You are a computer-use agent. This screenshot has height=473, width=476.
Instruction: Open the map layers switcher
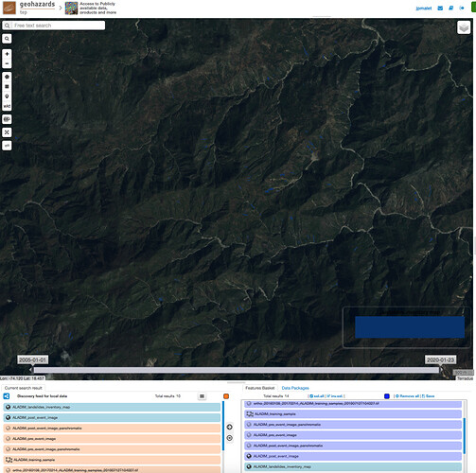pos(464,27)
